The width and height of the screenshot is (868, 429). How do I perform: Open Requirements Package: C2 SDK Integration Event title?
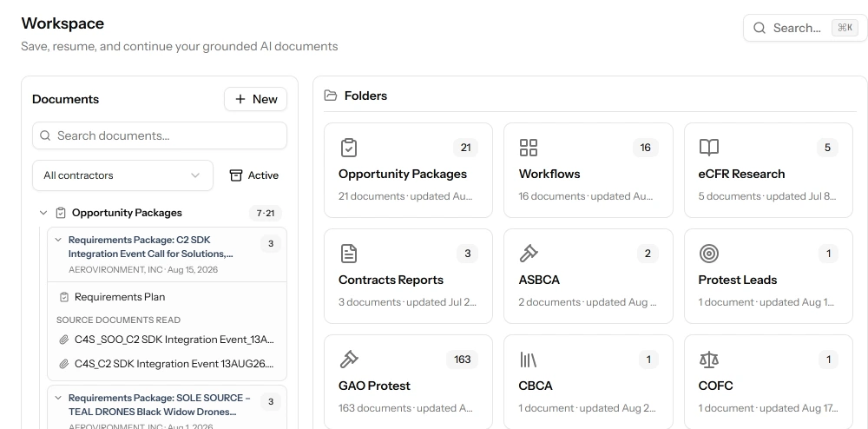tap(150, 247)
